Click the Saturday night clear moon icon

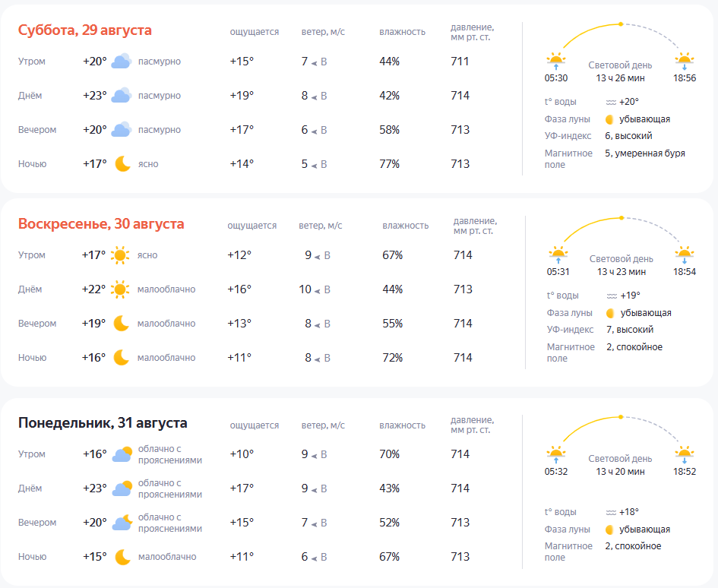pyautogui.click(x=122, y=164)
